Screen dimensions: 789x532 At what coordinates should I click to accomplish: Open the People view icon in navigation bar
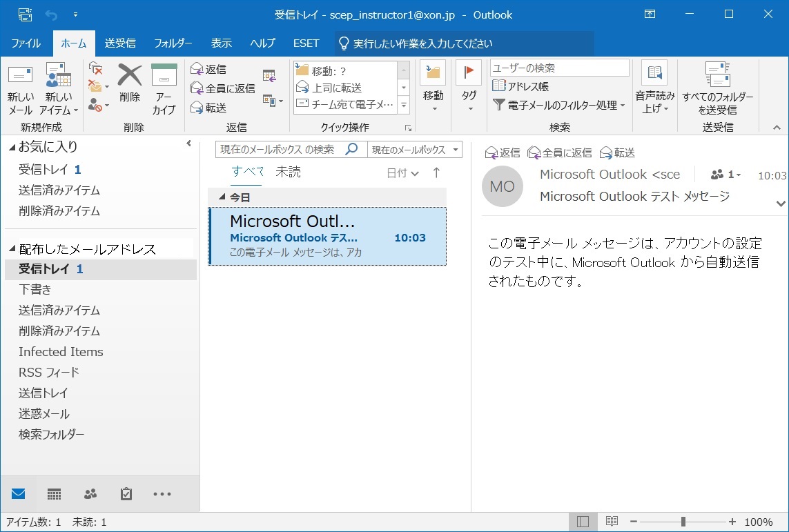90,494
